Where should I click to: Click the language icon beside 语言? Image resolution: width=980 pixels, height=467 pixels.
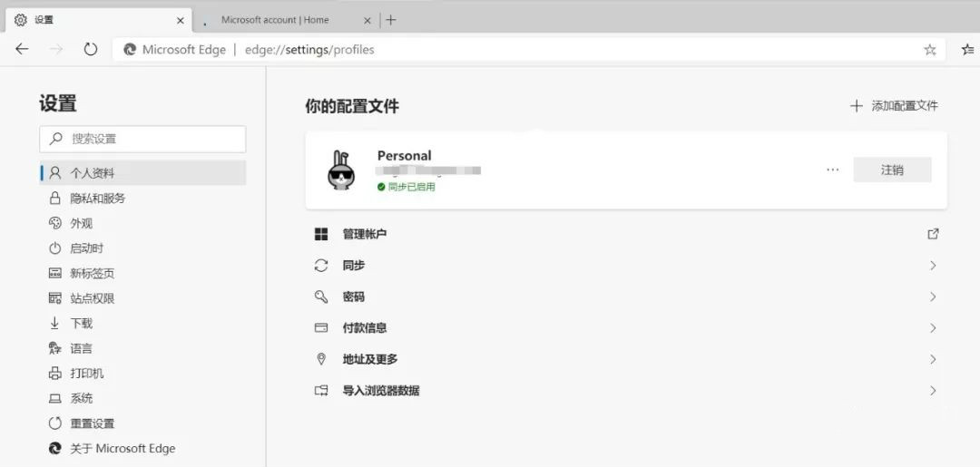(x=55, y=348)
